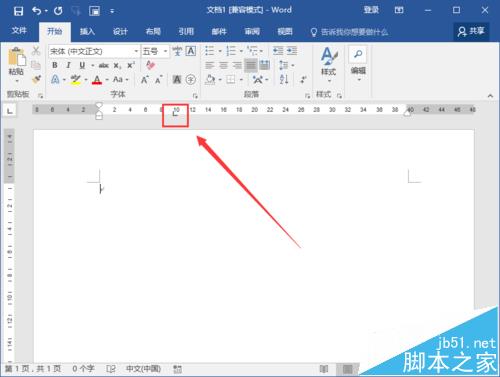The height and width of the screenshot is (377, 500).
Task: Open the font dialog launcher in 字体 group
Action: tap(195, 96)
